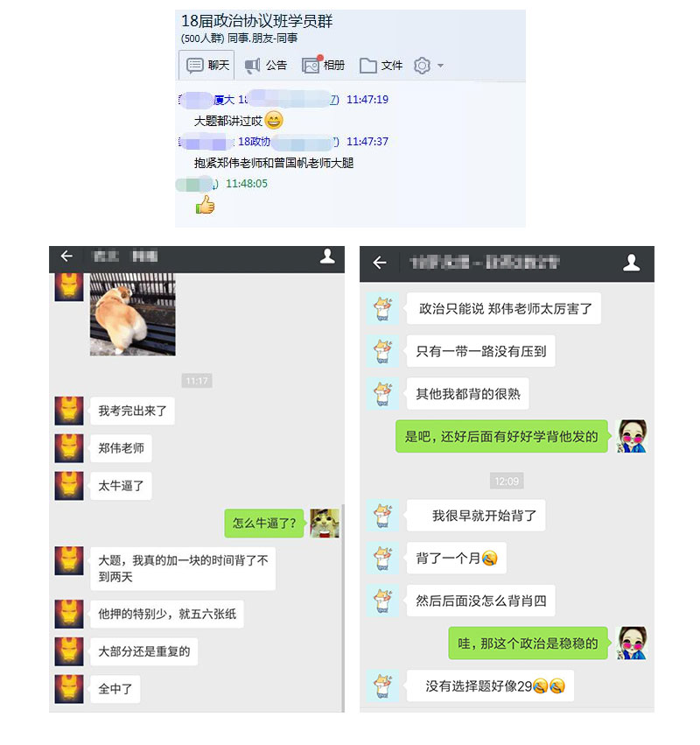Click the thumbs-up emoji message
Screen dimensions: 700x745
pyautogui.click(x=205, y=205)
